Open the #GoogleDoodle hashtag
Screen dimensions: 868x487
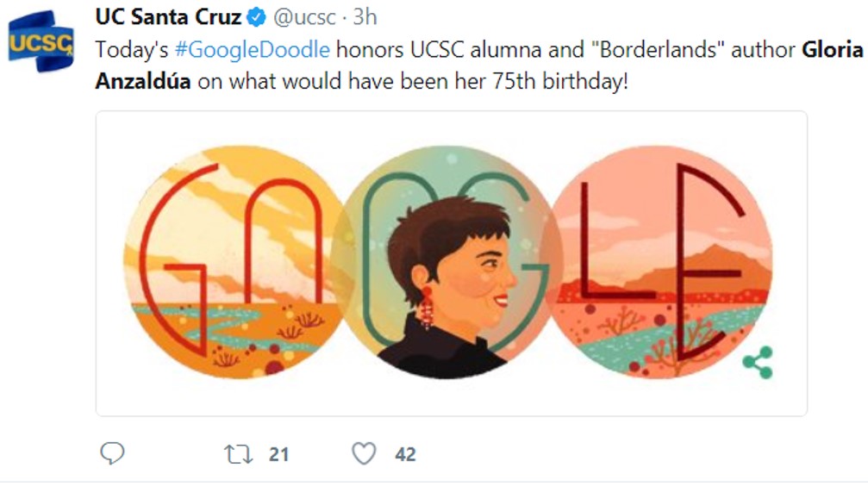coord(252,50)
